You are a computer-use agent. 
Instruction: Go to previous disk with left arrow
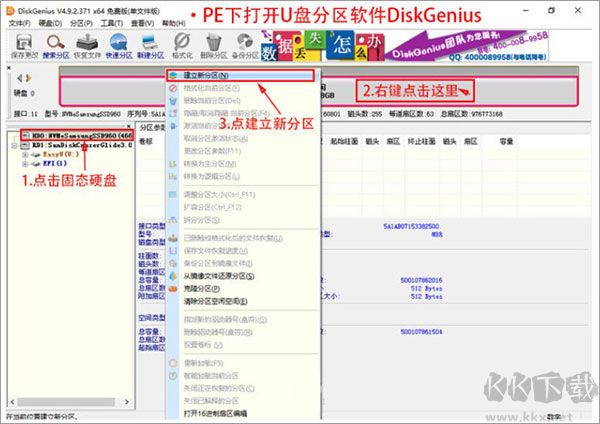pyautogui.click(x=20, y=78)
